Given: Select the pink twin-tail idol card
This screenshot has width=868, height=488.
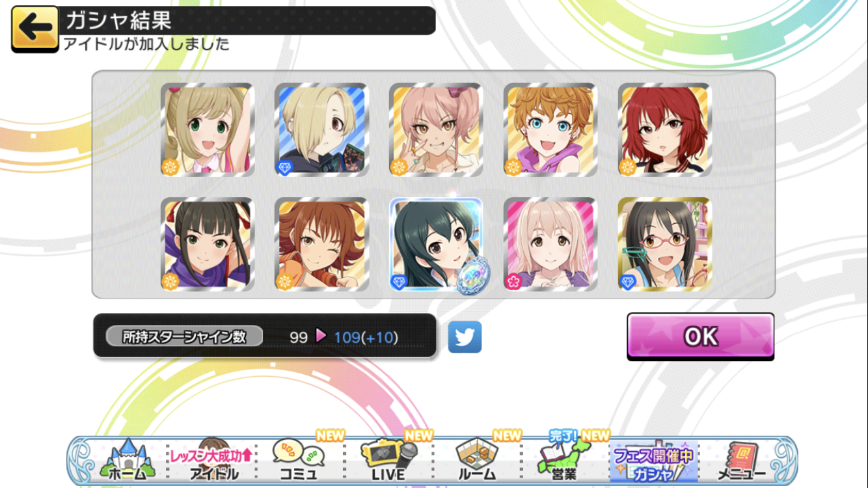Looking at the screenshot, I should click(436, 130).
